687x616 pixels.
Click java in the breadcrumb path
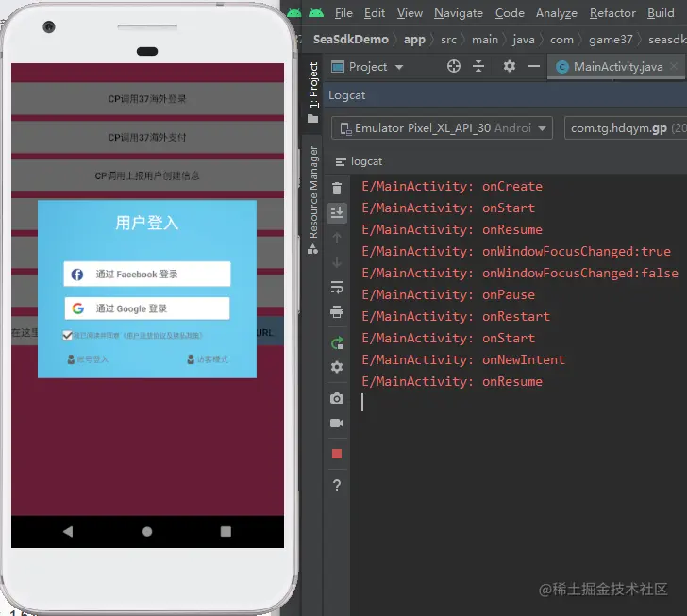(524, 40)
